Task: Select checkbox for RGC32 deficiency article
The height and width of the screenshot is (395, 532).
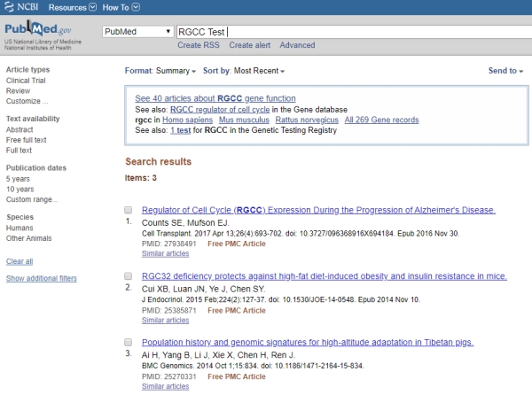Action: click(x=129, y=276)
